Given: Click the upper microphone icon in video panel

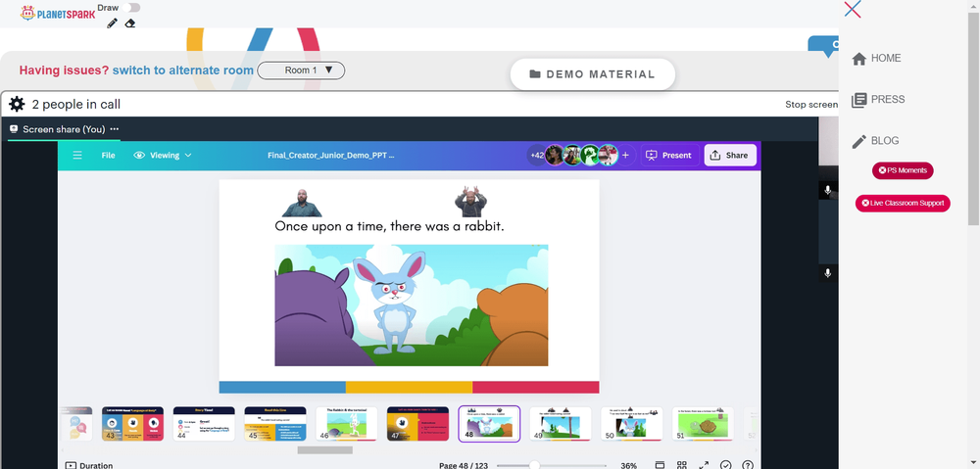Looking at the screenshot, I should (x=827, y=191).
